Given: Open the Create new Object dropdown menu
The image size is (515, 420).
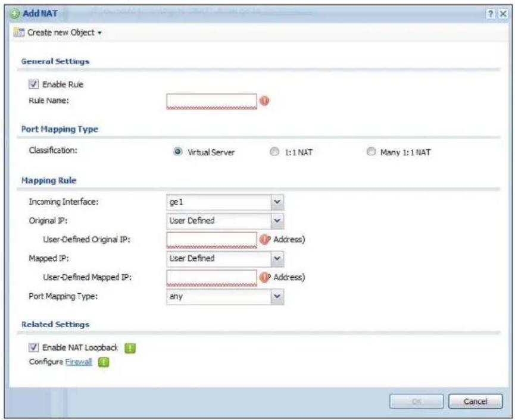Looking at the screenshot, I should click(99, 33).
